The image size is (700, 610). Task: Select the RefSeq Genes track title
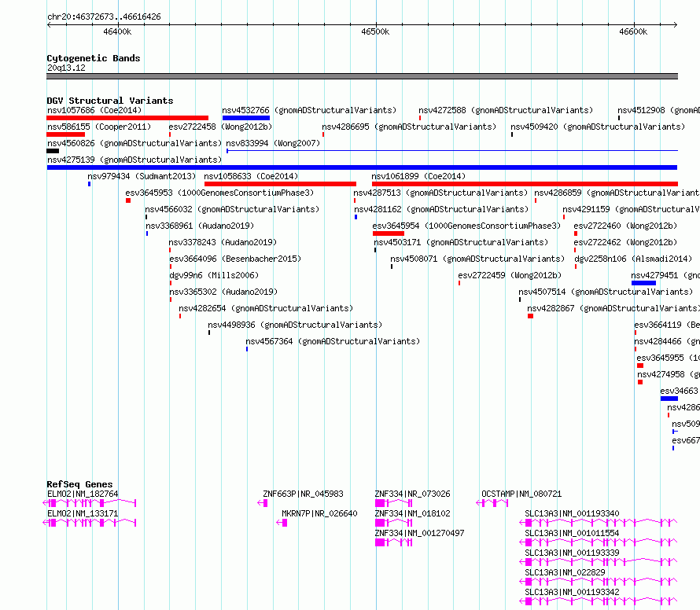coord(80,484)
